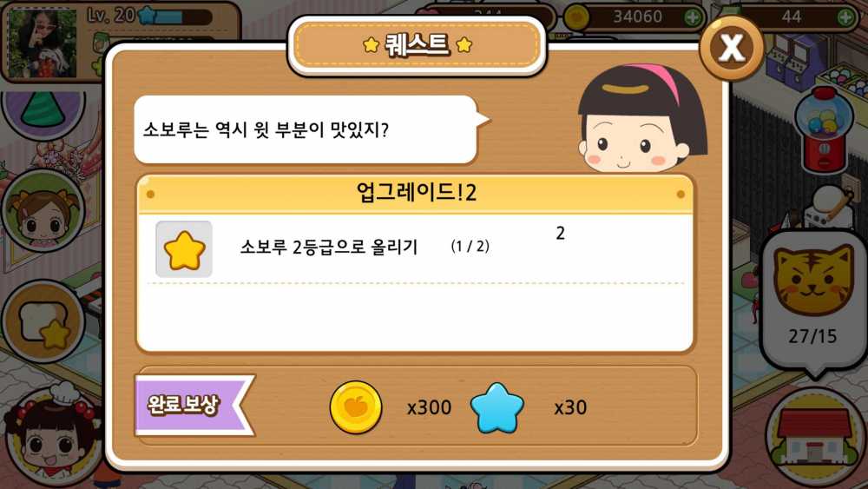
Task: Click the gumball machine on the right
Action: [x=824, y=129]
